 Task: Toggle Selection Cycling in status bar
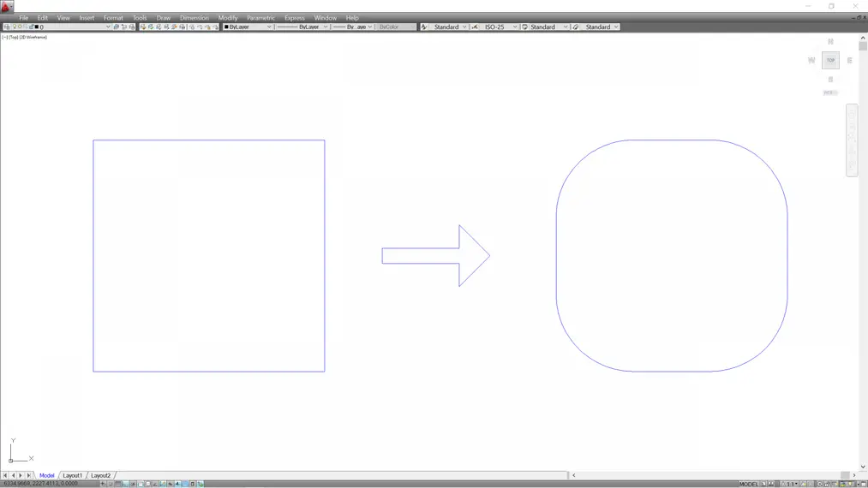[x=201, y=484]
